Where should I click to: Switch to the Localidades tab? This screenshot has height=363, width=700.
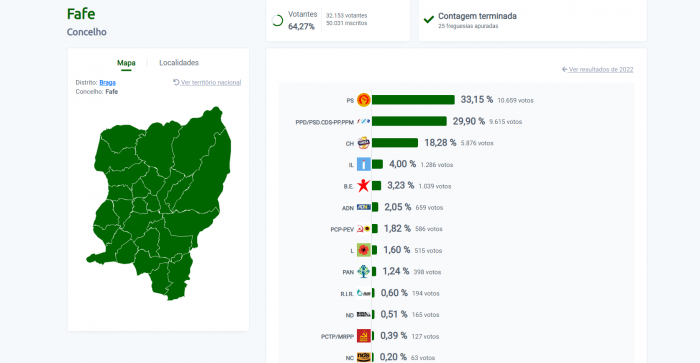(x=179, y=63)
